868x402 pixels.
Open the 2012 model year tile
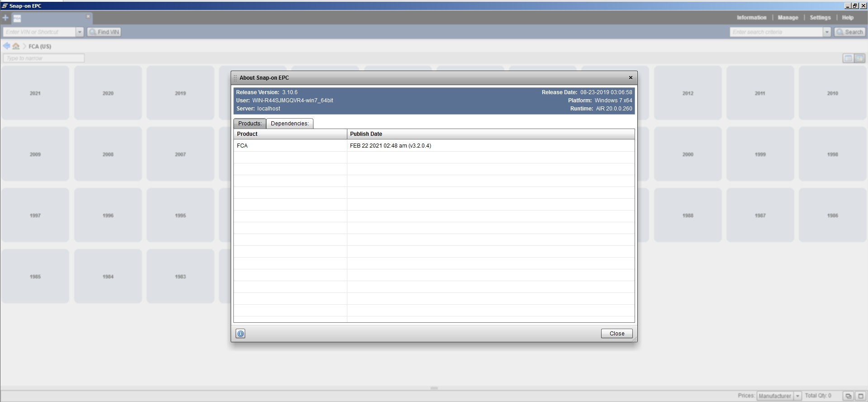point(688,93)
